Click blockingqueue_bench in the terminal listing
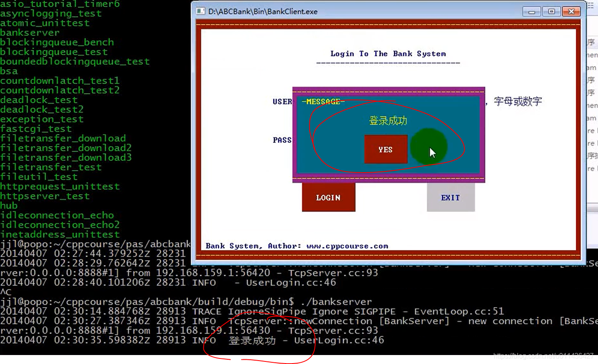Viewport: 598px width, 364px height. (57, 42)
